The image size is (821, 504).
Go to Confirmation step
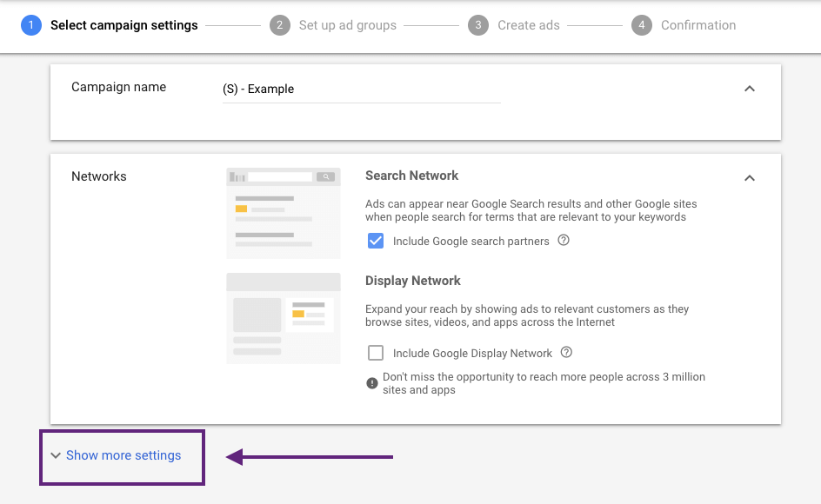pyautogui.click(x=698, y=25)
